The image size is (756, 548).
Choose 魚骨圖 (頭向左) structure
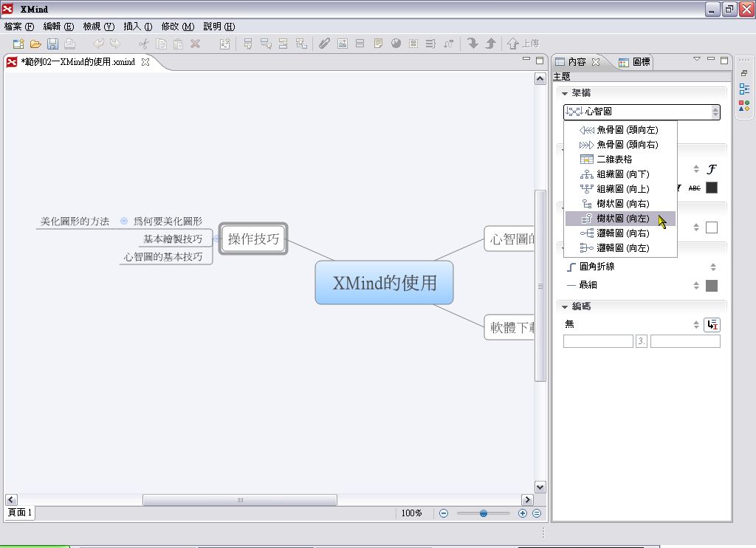coord(620,130)
